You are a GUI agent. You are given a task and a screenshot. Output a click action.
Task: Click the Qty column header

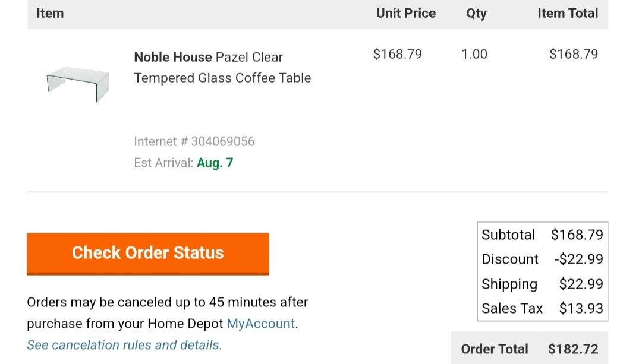coord(476,13)
